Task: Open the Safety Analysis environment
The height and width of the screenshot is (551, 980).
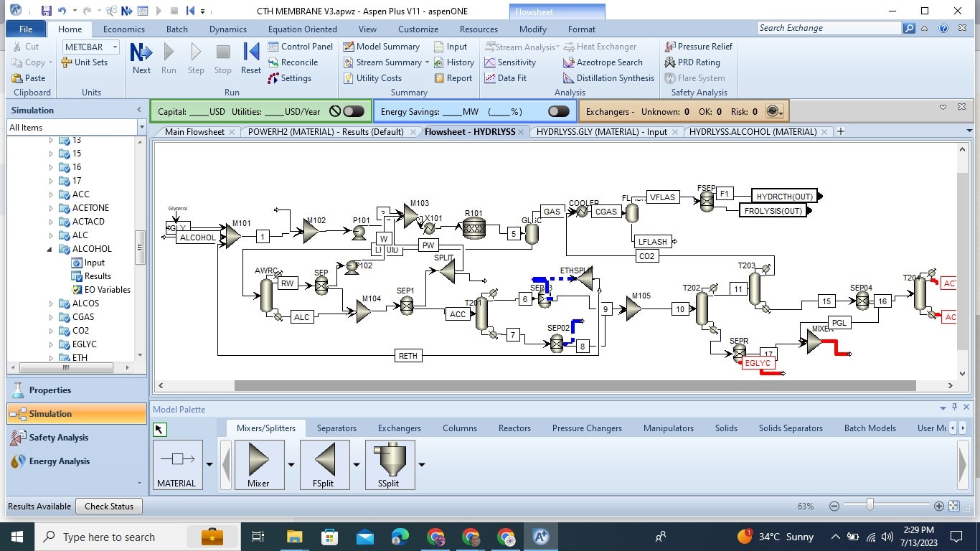Action: (76, 438)
